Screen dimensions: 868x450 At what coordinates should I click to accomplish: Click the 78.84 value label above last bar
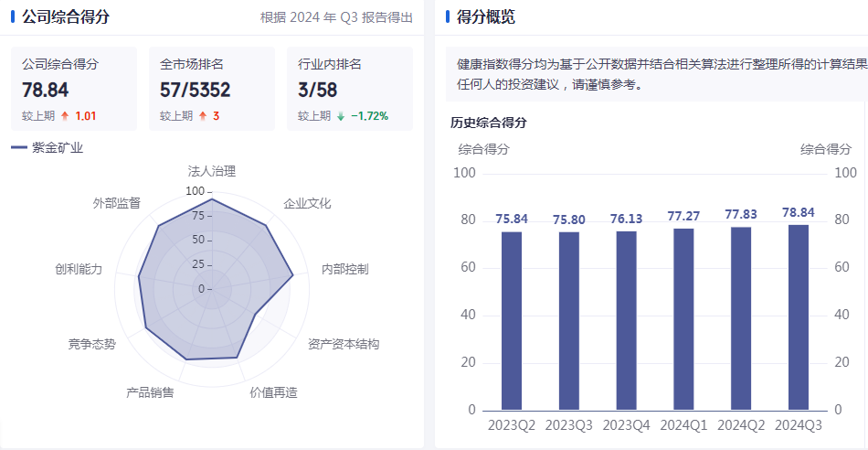point(799,212)
